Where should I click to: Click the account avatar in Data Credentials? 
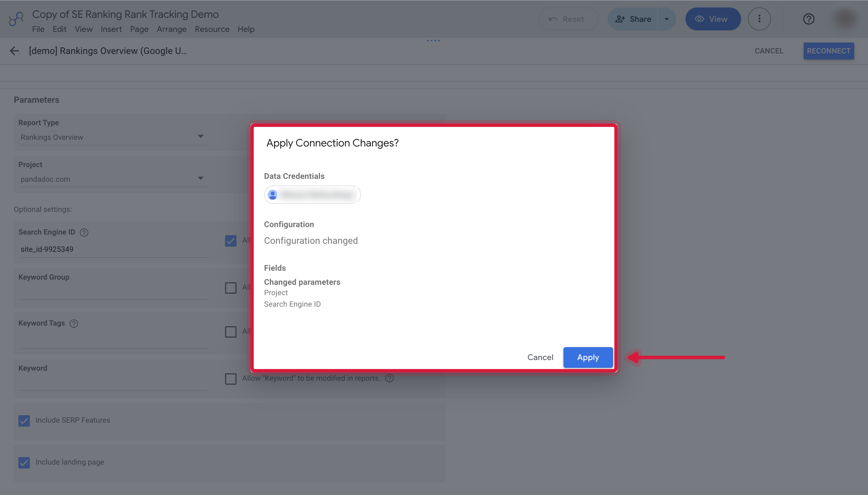(273, 195)
